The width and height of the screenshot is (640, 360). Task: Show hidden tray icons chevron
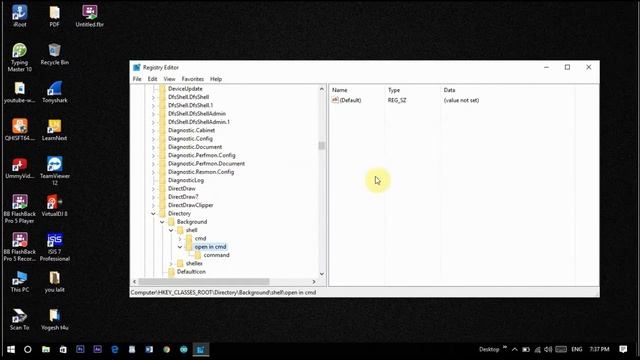click(x=515, y=349)
